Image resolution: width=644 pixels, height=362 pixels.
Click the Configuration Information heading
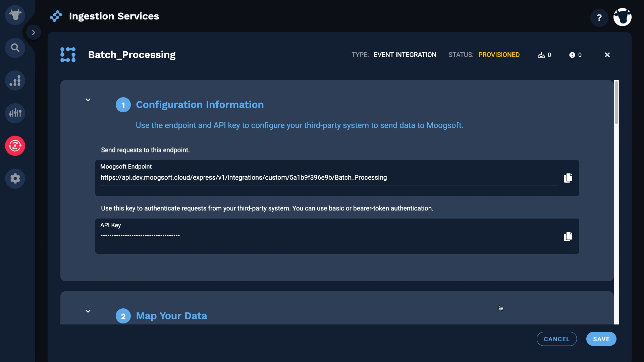pos(200,105)
